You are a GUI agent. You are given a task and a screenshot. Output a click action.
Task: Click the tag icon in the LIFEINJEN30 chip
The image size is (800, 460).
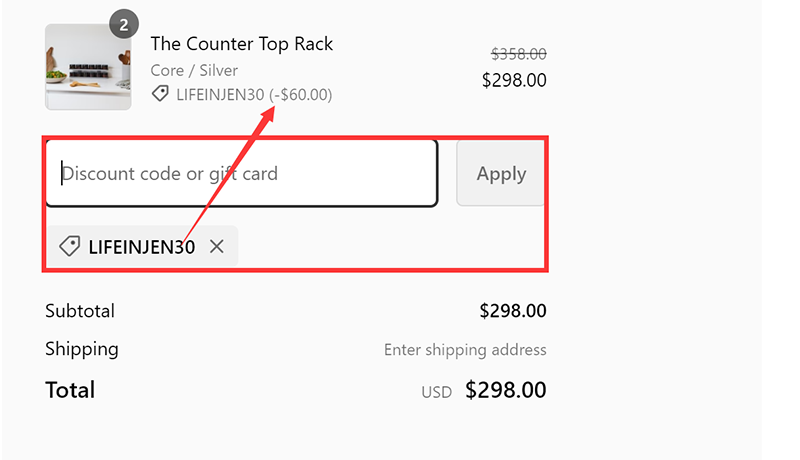click(x=69, y=246)
